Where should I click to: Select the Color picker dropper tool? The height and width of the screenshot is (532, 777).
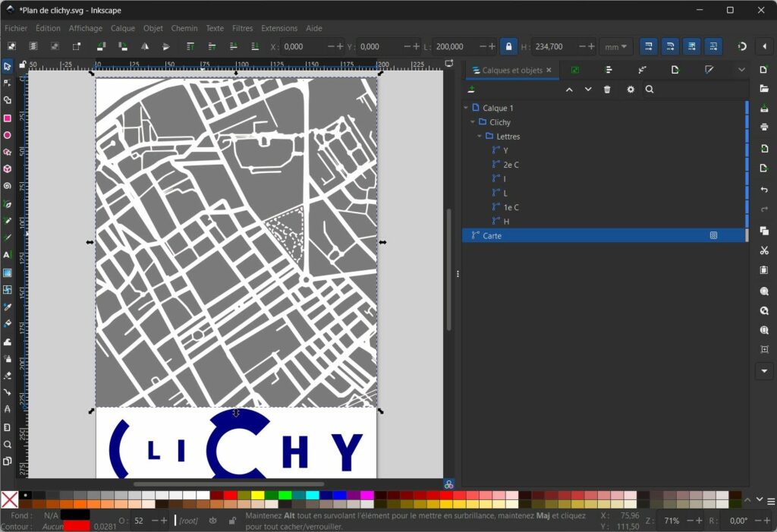coord(7,307)
